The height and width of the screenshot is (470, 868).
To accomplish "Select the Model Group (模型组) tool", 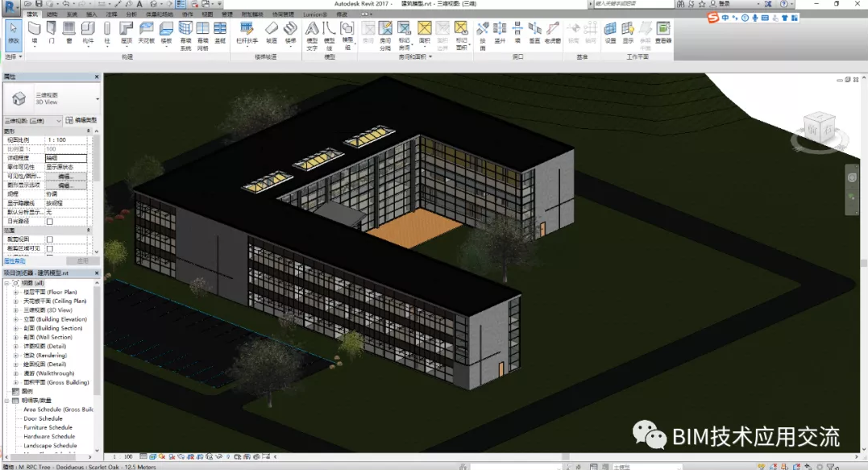I will tap(347, 36).
